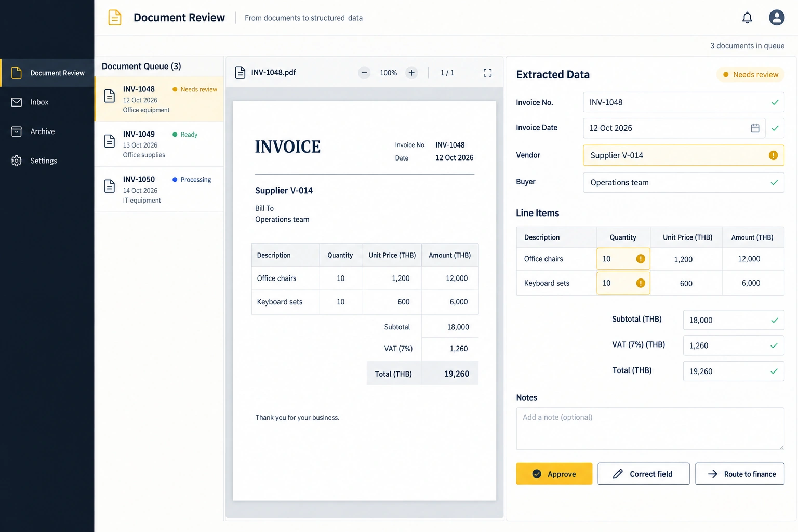
Task: Click the Notes text area
Action: pos(650,429)
